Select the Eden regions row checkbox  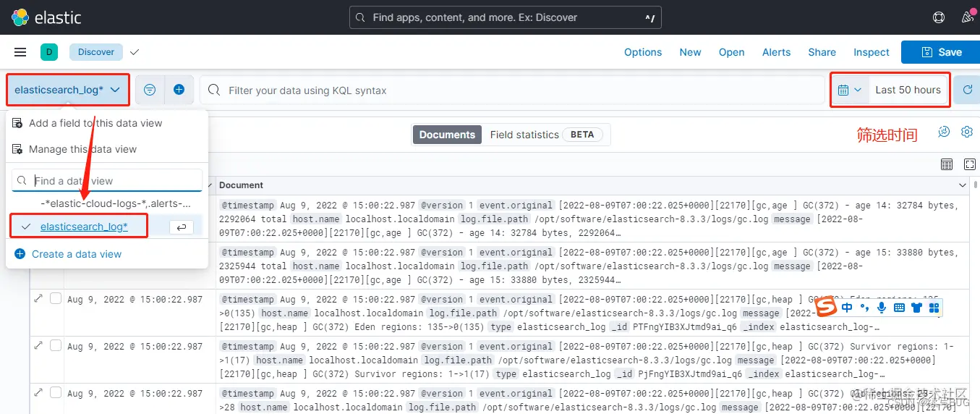tap(56, 298)
